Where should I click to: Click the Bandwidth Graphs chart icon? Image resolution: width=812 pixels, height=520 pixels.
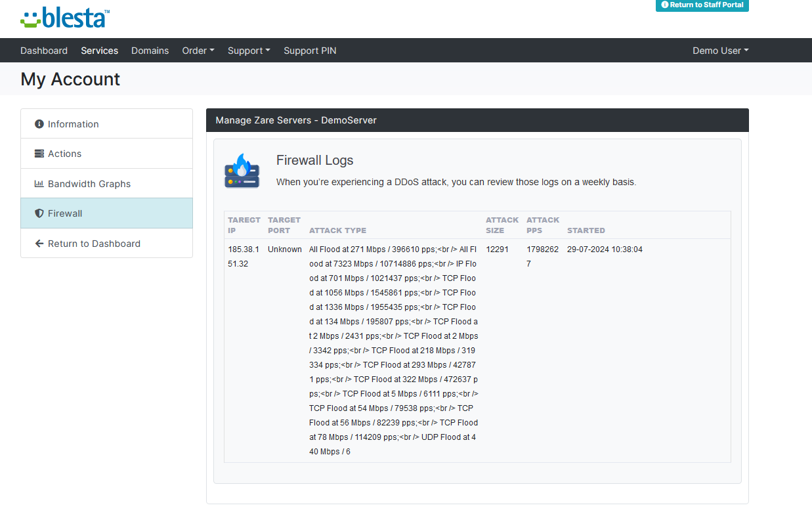coord(39,184)
